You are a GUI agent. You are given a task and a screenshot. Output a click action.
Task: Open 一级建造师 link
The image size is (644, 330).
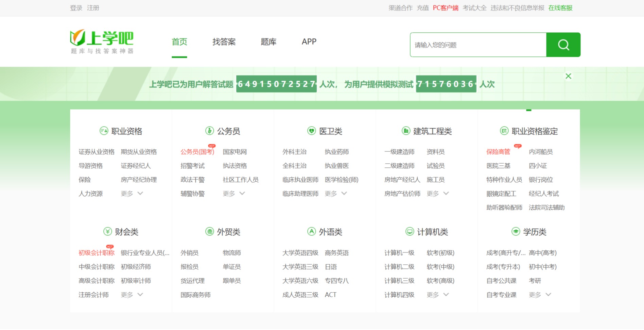(399, 152)
